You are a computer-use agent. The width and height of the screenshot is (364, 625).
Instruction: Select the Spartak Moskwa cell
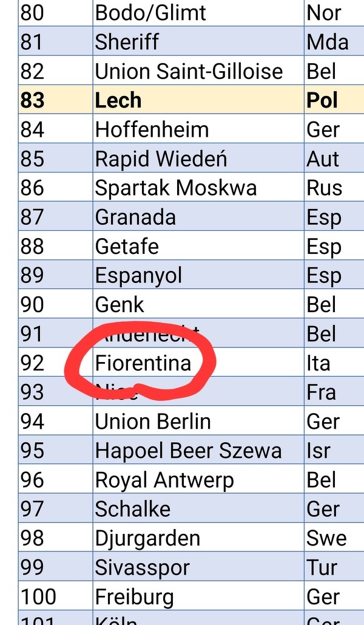point(176,188)
